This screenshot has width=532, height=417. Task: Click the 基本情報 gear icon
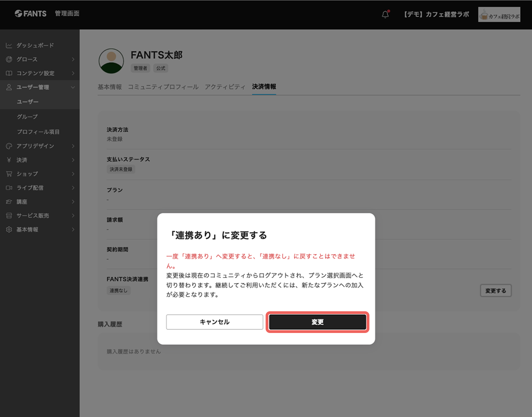9,230
